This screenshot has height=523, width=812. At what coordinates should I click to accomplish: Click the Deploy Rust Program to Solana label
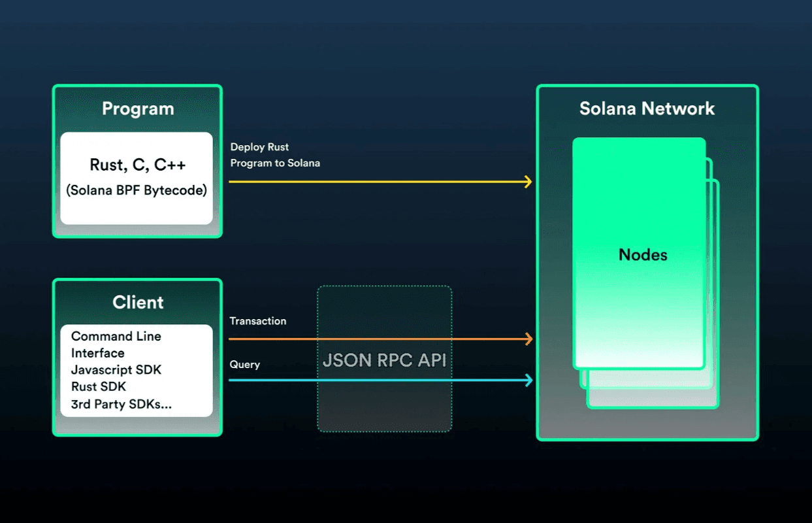point(274,155)
